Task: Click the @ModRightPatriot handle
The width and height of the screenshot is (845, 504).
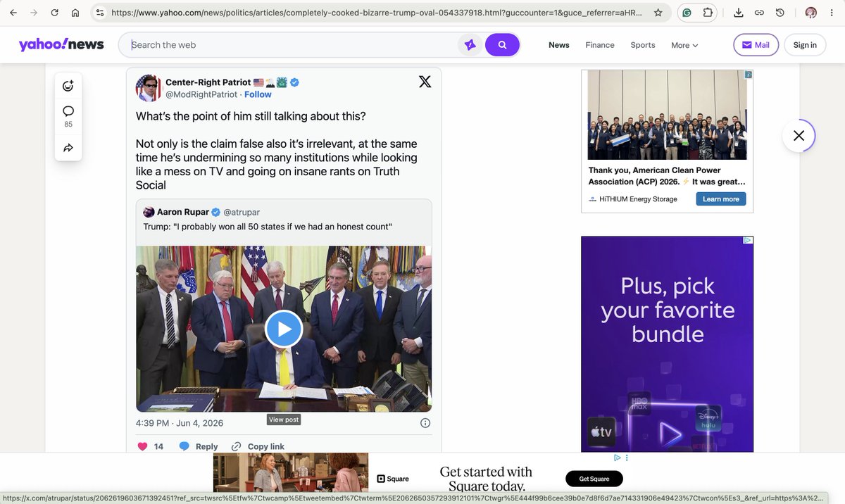Action: (x=201, y=94)
